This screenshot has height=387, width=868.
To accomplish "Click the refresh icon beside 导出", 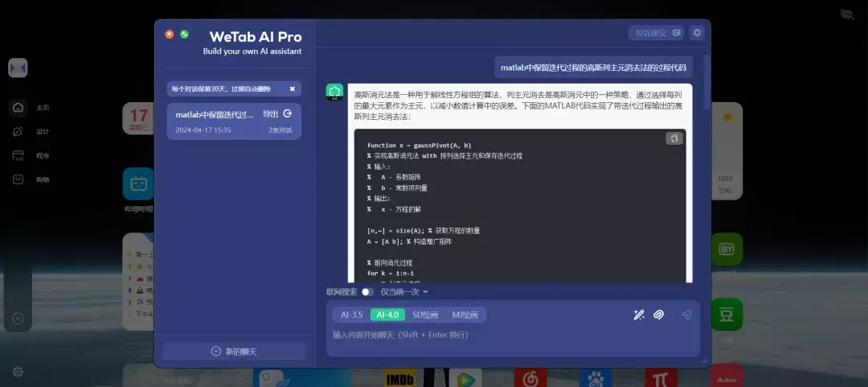I will [287, 113].
